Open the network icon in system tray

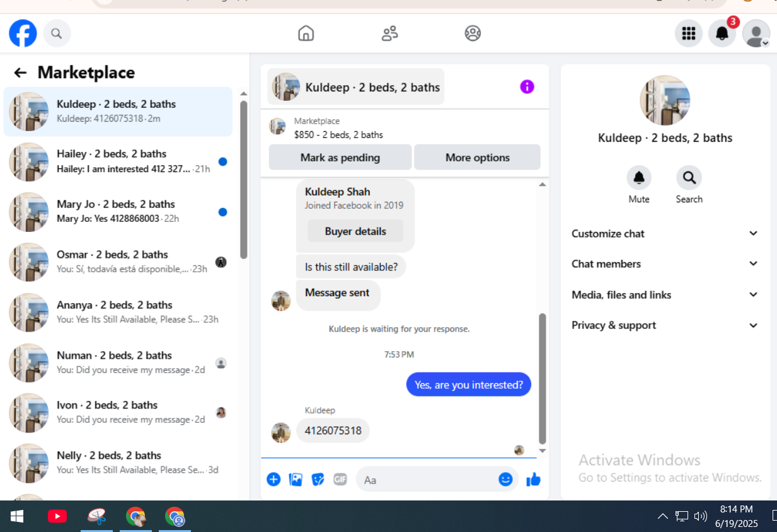[682, 516]
